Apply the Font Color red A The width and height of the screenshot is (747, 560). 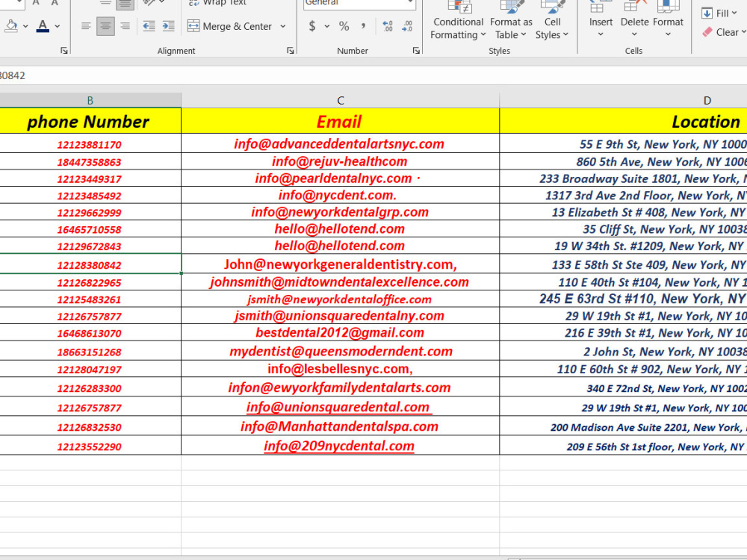pos(43,25)
